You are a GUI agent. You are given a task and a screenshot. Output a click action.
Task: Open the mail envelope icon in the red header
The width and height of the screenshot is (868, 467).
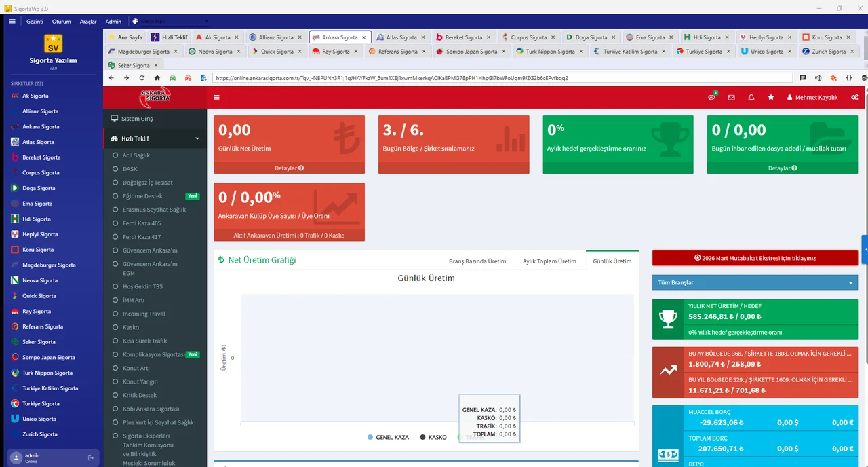pyautogui.click(x=731, y=97)
